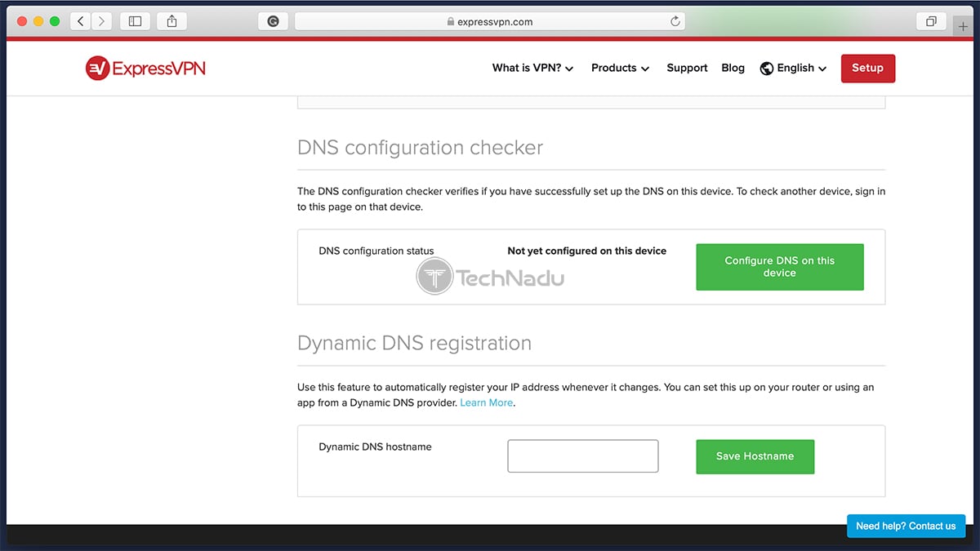980x551 pixels.
Task: Go to the Blog page
Action: (x=733, y=69)
